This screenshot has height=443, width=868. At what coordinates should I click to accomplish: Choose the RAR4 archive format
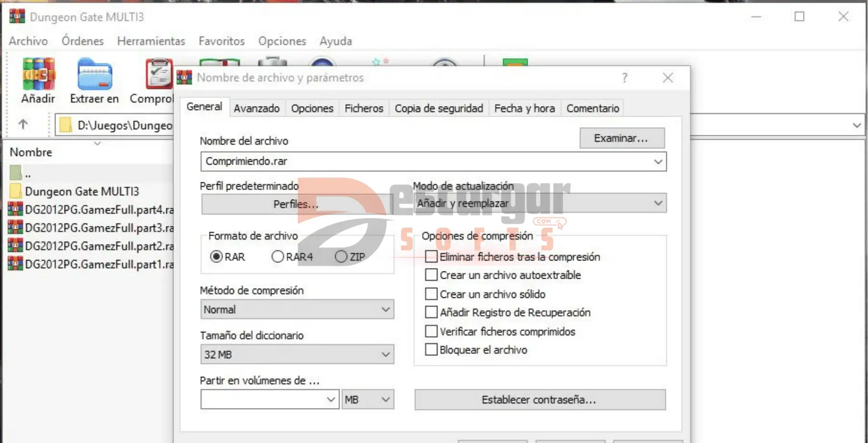[278, 257]
